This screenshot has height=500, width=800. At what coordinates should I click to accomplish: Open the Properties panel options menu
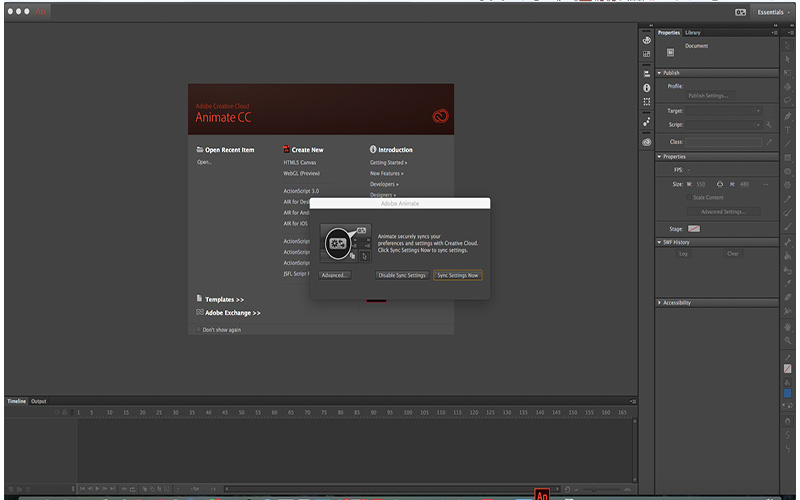pos(774,33)
